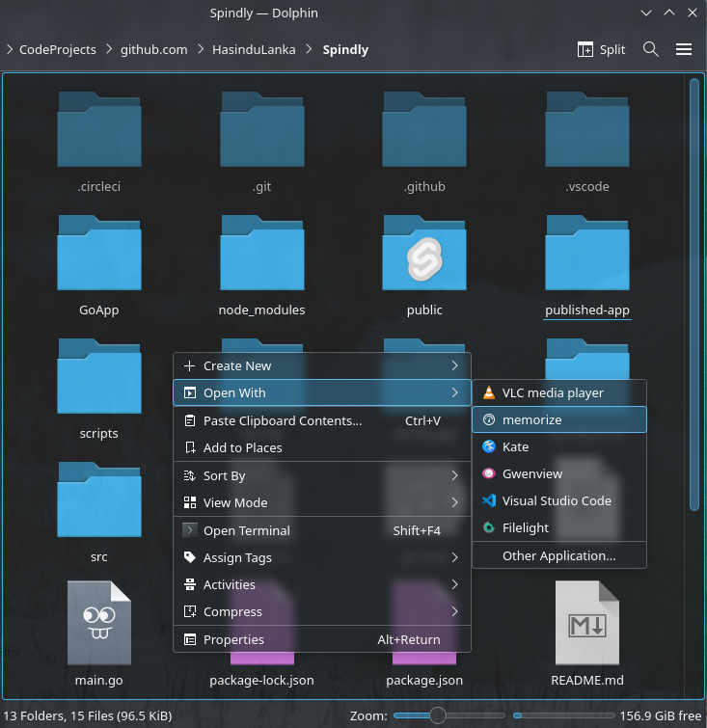The height and width of the screenshot is (728, 707).
Task: Click the View Mode menu label
Action: pyautogui.click(x=235, y=502)
